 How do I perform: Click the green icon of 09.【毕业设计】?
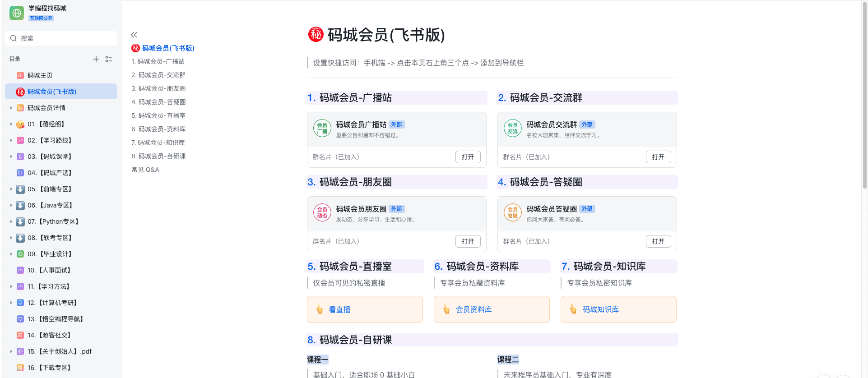20,254
